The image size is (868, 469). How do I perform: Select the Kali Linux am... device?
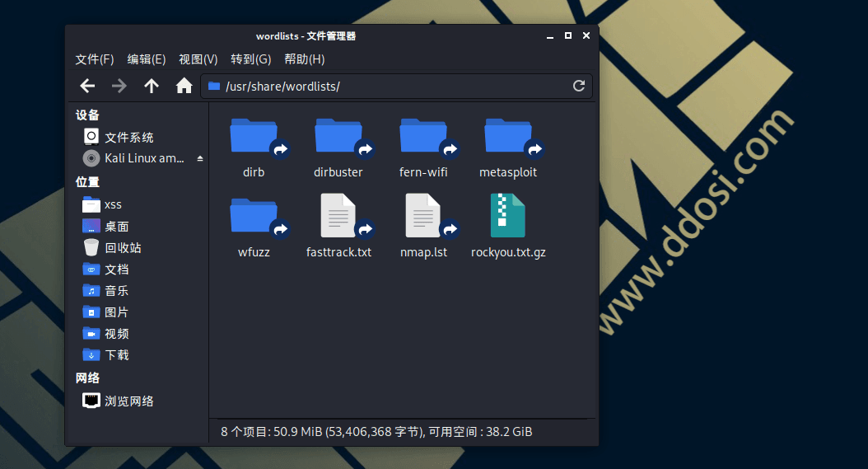(x=133, y=158)
